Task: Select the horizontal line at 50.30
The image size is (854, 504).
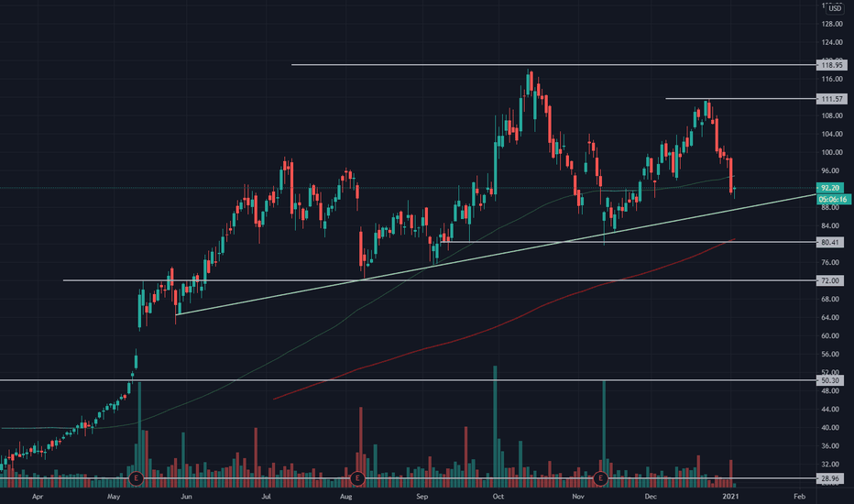Action: click(409, 379)
